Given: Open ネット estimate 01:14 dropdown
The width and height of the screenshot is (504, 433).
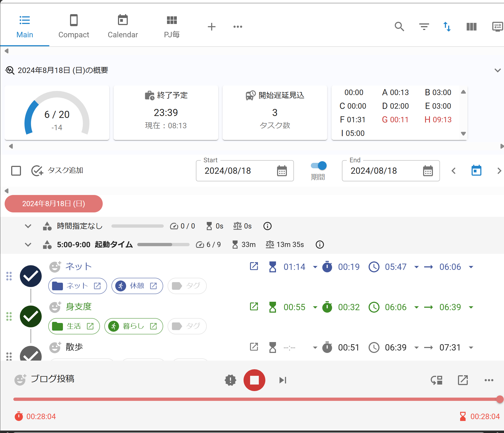Looking at the screenshot, I should pyautogui.click(x=315, y=267).
